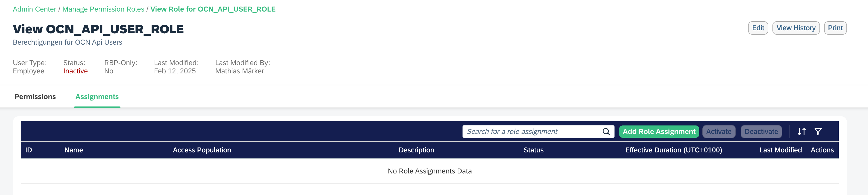Viewport: 868px width, 195px height.
Task: Click the Activate button
Action: 718,132
